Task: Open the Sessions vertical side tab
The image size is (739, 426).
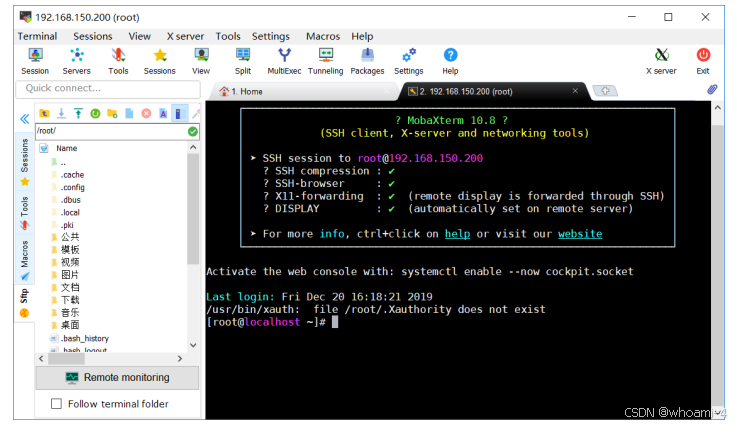Action: click(x=25, y=162)
